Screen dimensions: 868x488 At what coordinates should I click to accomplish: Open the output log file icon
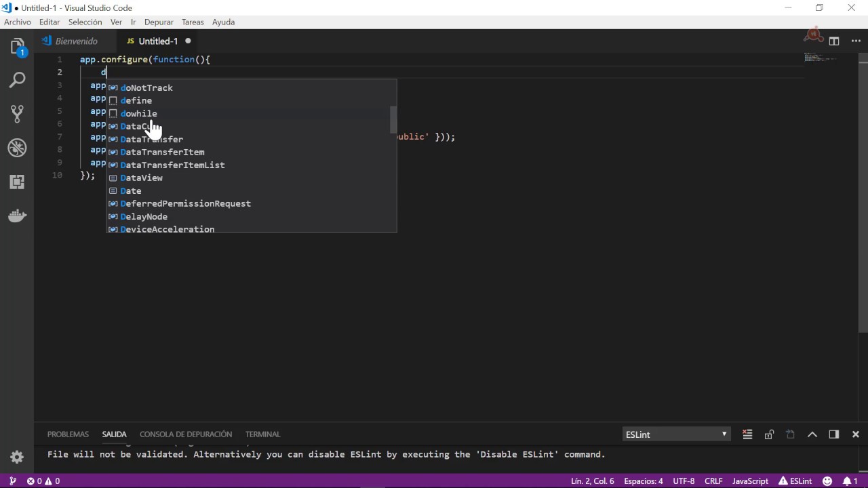[791, 434]
